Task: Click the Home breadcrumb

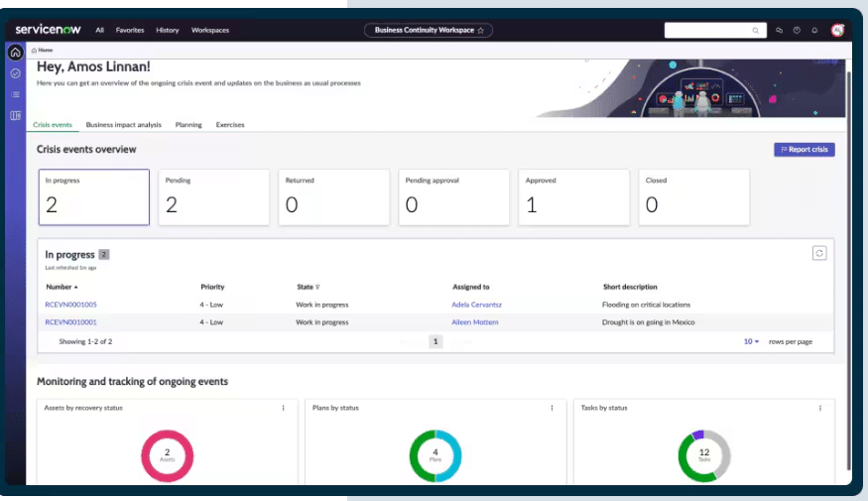Action: click(42, 50)
